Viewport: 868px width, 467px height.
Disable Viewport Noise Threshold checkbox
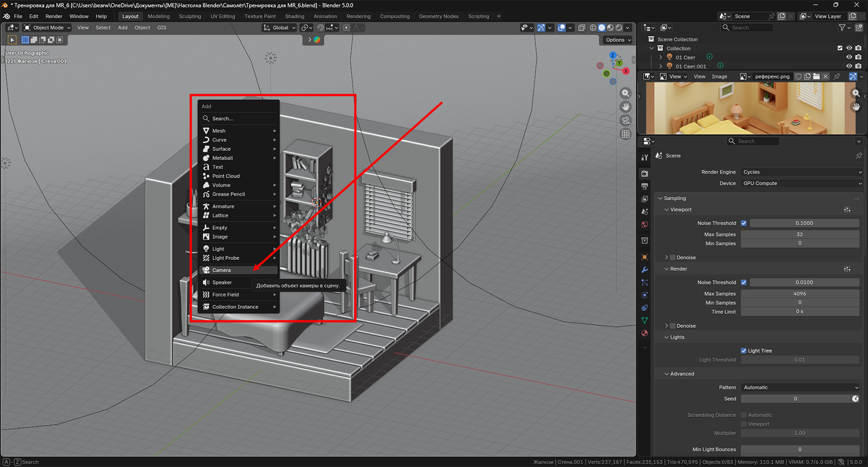(x=744, y=223)
